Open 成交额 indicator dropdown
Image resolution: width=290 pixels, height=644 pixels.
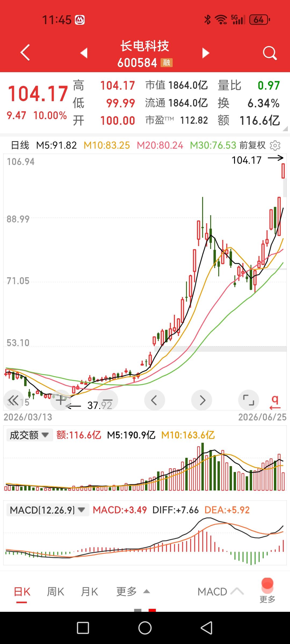click(x=30, y=435)
